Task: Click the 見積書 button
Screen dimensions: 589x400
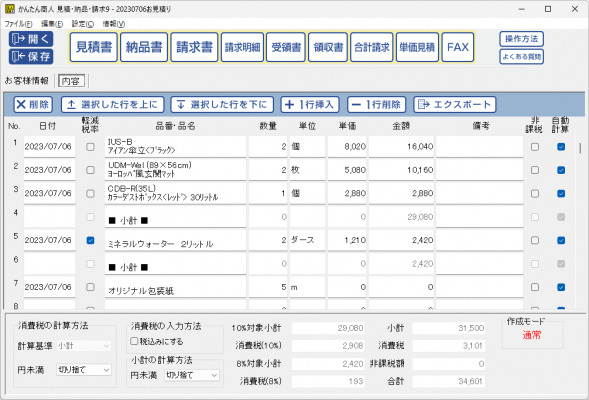Action: point(94,47)
